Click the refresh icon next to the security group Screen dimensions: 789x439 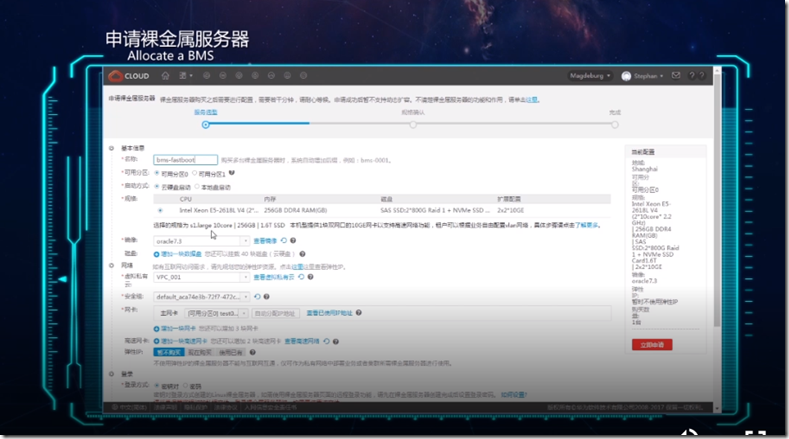pyautogui.click(x=257, y=297)
